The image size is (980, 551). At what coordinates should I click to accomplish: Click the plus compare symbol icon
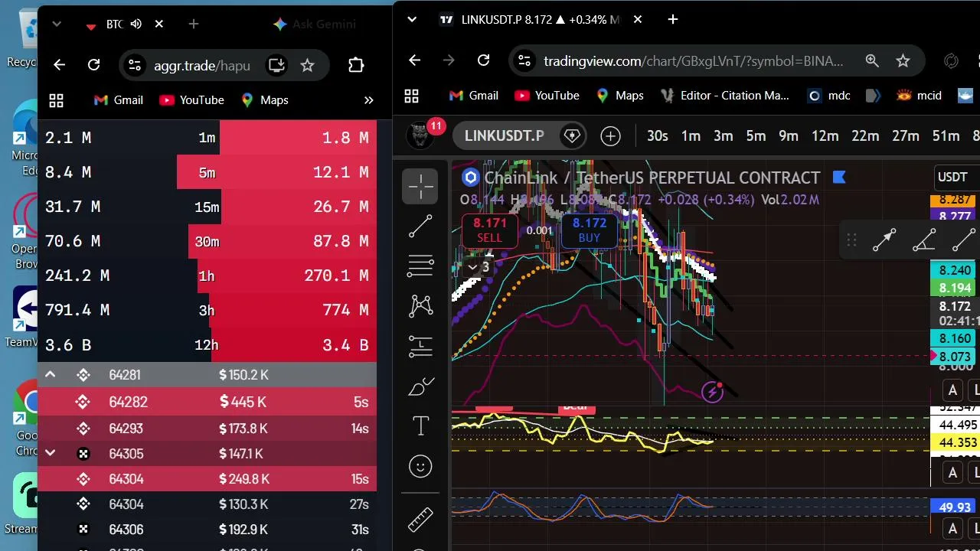coord(610,136)
